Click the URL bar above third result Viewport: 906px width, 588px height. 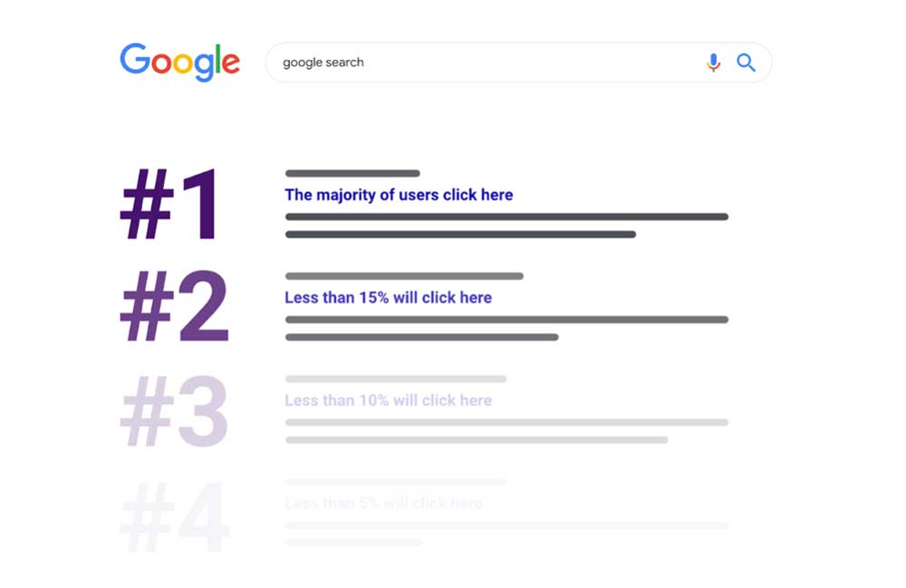tap(396, 379)
